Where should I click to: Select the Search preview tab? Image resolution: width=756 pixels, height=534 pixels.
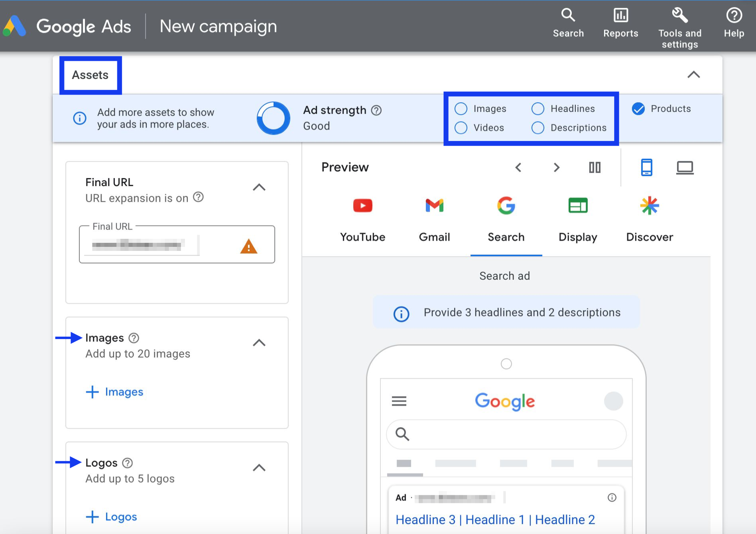coord(506,220)
